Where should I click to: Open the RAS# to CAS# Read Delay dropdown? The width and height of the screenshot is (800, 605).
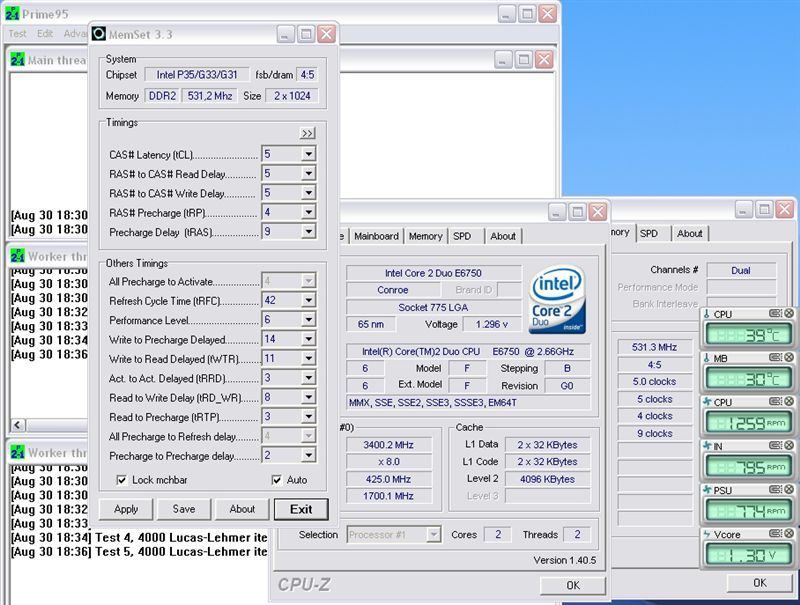point(308,173)
